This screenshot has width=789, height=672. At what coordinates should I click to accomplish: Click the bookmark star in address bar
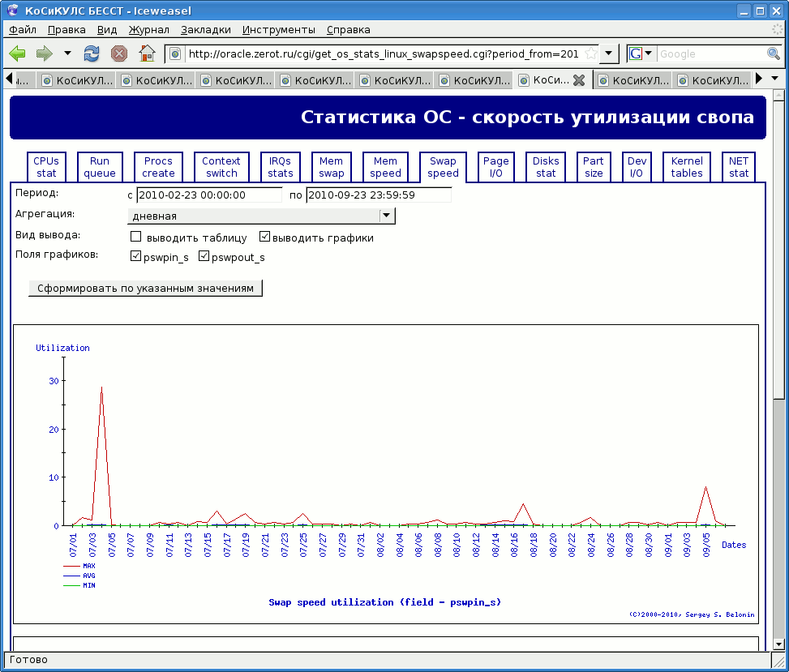591,54
